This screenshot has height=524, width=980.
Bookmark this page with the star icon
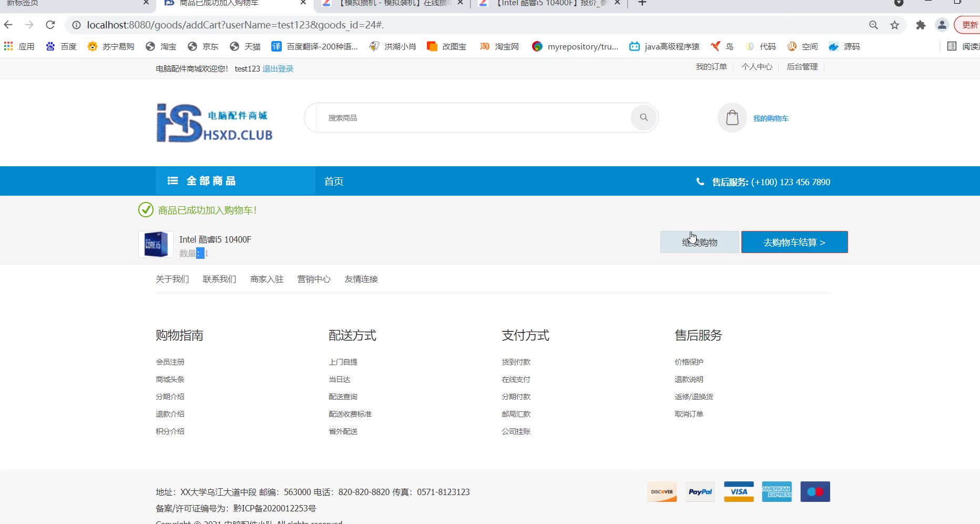895,25
